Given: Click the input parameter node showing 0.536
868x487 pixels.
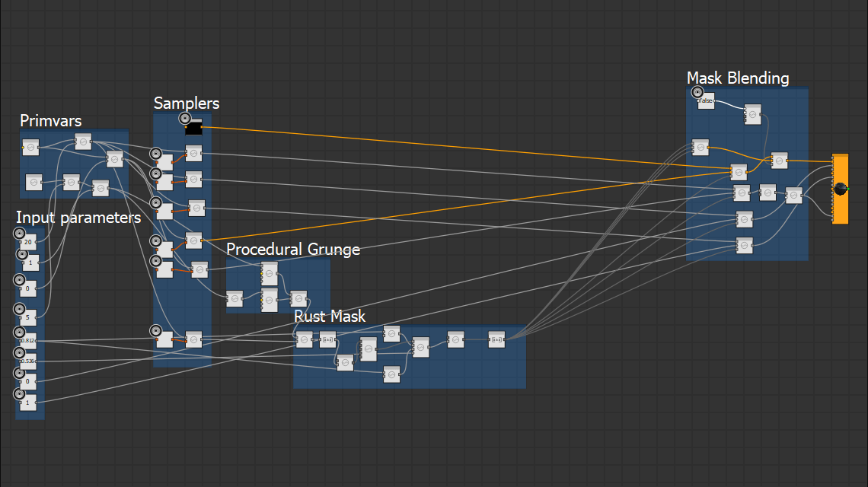Looking at the screenshot, I should point(28,361).
